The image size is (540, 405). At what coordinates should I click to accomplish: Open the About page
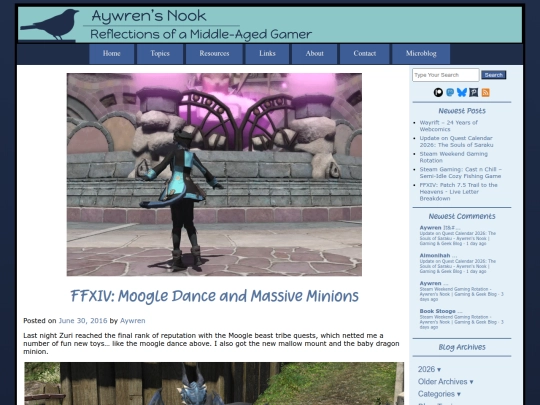click(314, 54)
